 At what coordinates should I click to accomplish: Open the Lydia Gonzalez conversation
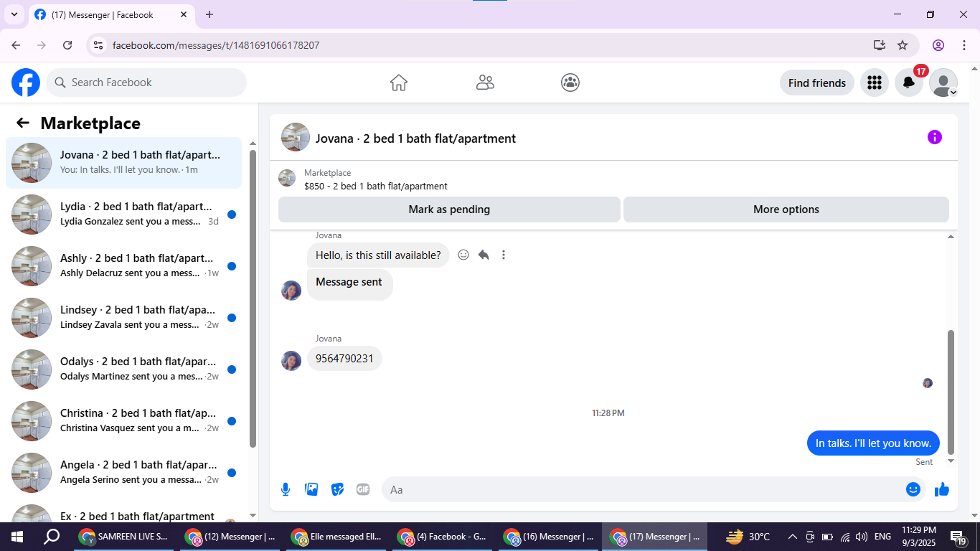click(x=124, y=215)
